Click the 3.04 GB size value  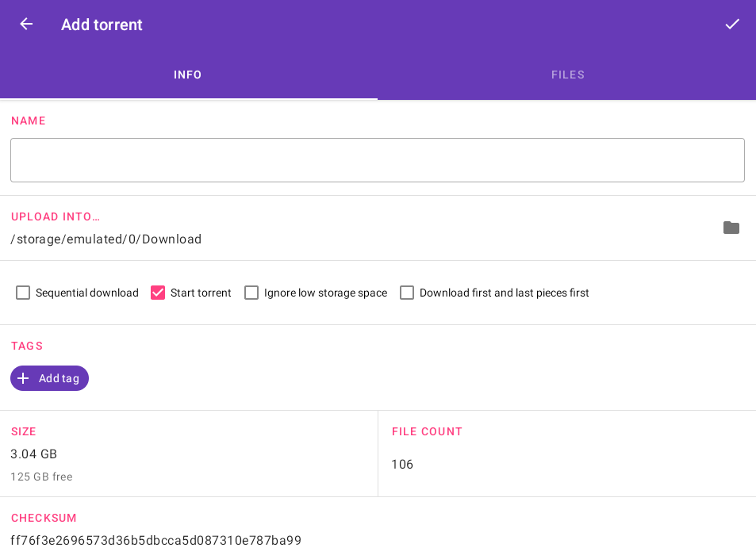point(34,454)
